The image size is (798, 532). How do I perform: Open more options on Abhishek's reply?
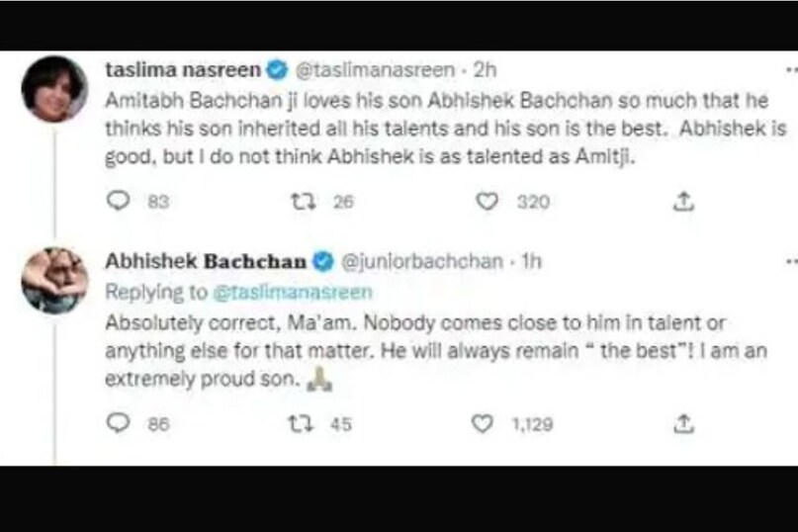coord(790,262)
